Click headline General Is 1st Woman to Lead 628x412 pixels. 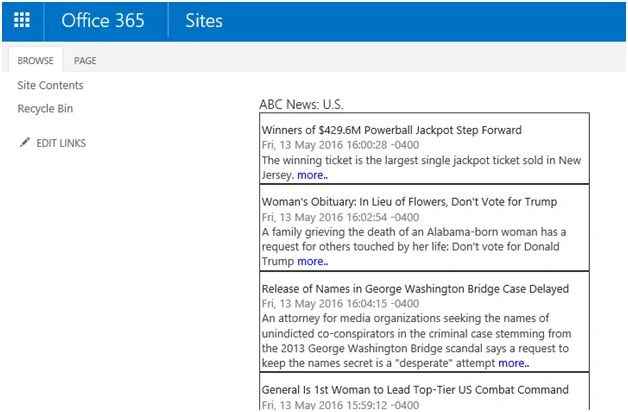pyautogui.click(x=415, y=390)
